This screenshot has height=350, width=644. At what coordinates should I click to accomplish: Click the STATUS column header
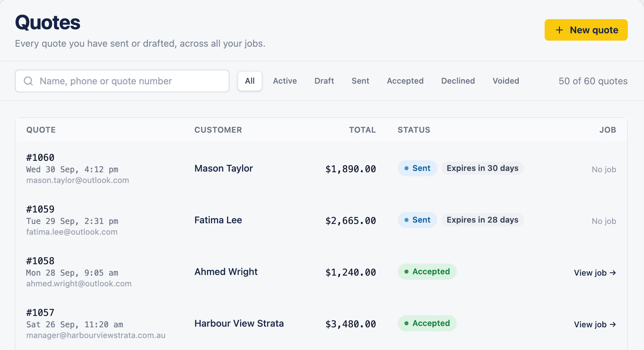tap(414, 130)
